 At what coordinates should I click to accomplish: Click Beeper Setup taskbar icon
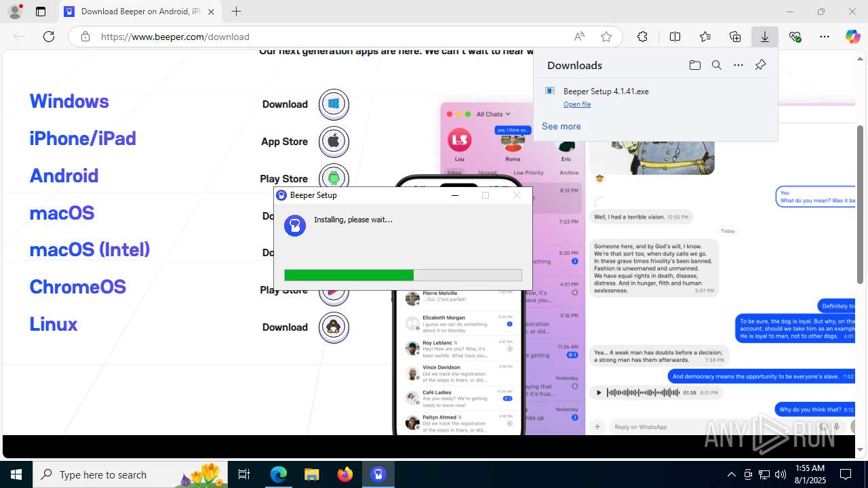click(378, 474)
